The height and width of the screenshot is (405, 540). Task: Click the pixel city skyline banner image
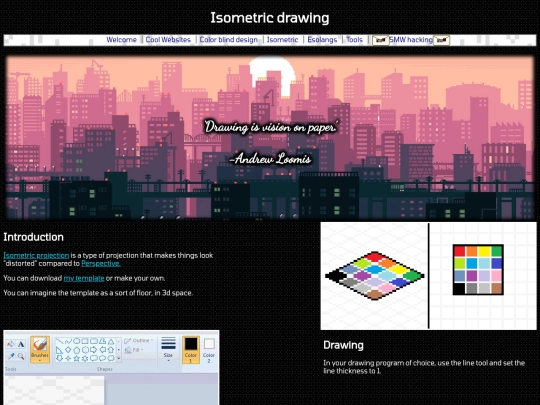pos(270,138)
